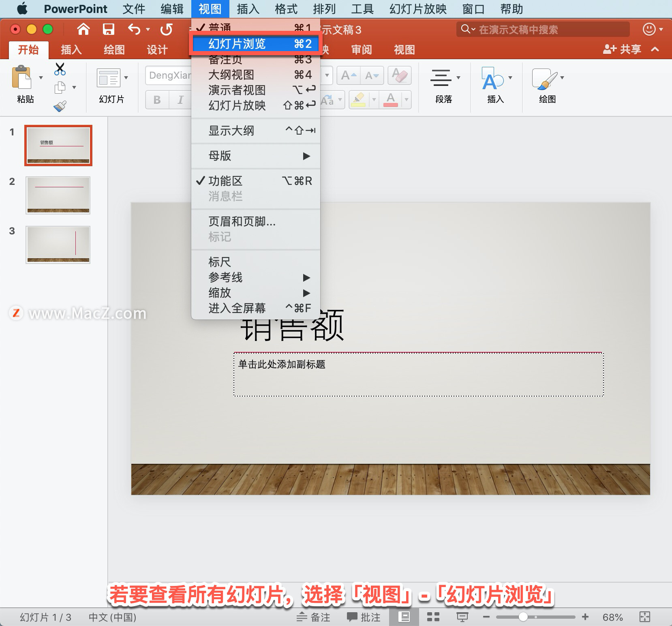Open the Apple menu
The height and width of the screenshot is (626, 672).
click(22, 9)
